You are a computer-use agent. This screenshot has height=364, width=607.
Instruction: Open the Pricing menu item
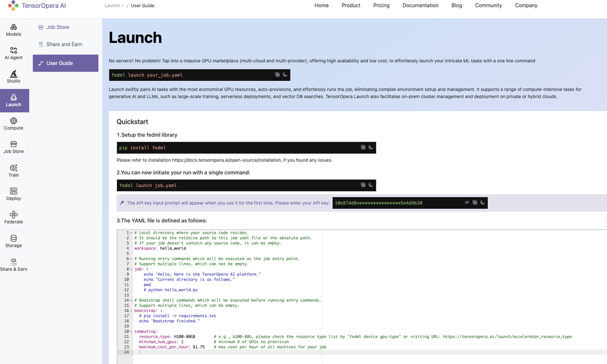381,6
